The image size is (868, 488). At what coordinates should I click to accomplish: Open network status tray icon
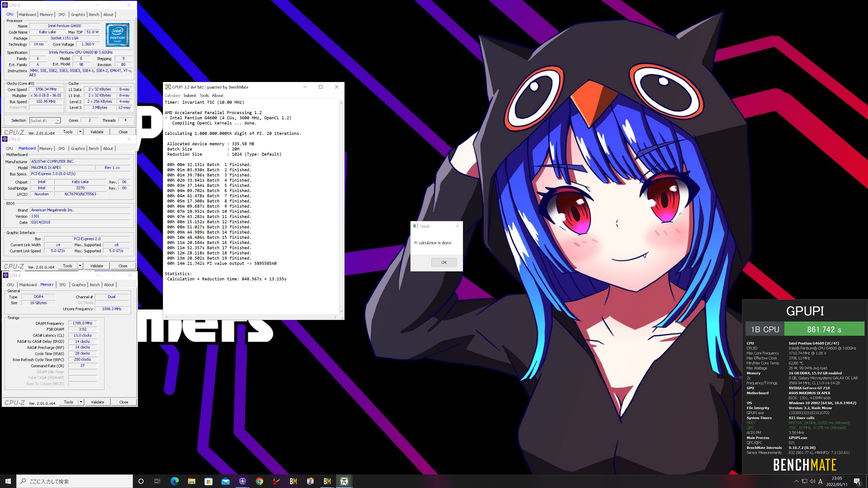click(x=804, y=481)
